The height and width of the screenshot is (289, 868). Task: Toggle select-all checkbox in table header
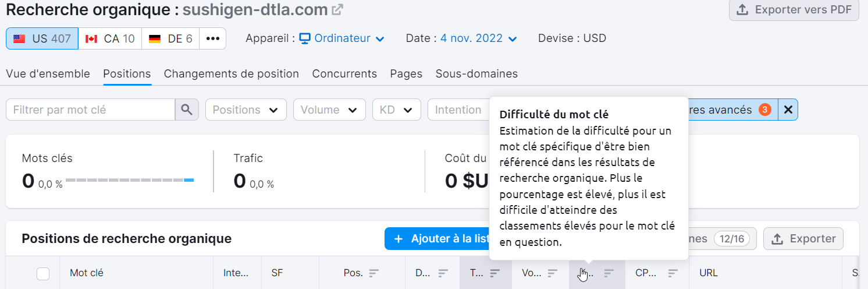point(43,273)
